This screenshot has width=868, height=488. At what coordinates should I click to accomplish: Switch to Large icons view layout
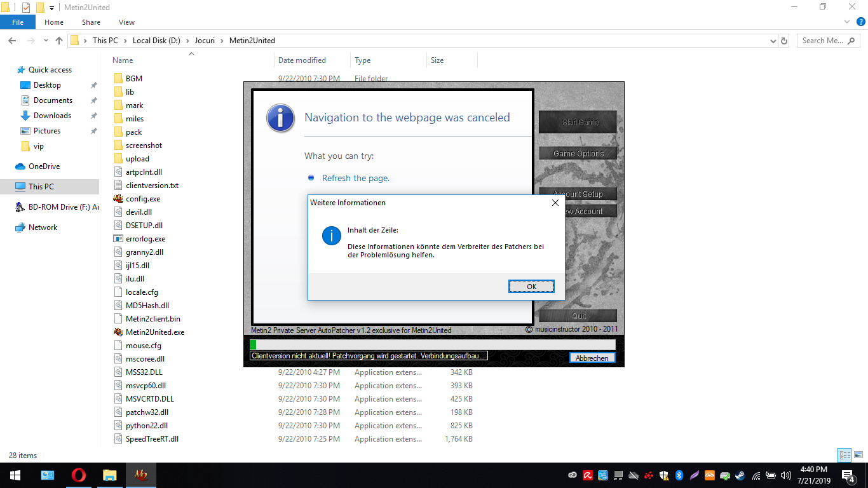(858, 455)
